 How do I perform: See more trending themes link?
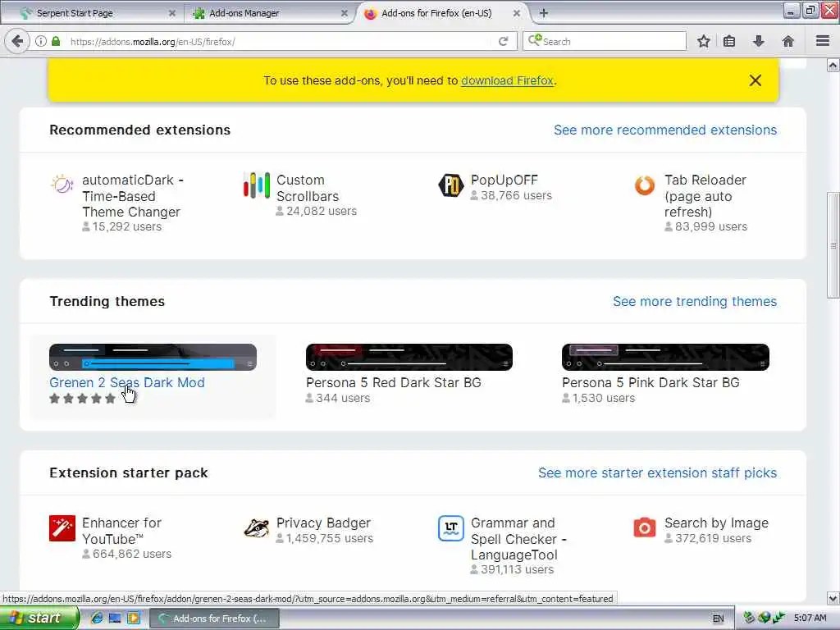point(694,302)
